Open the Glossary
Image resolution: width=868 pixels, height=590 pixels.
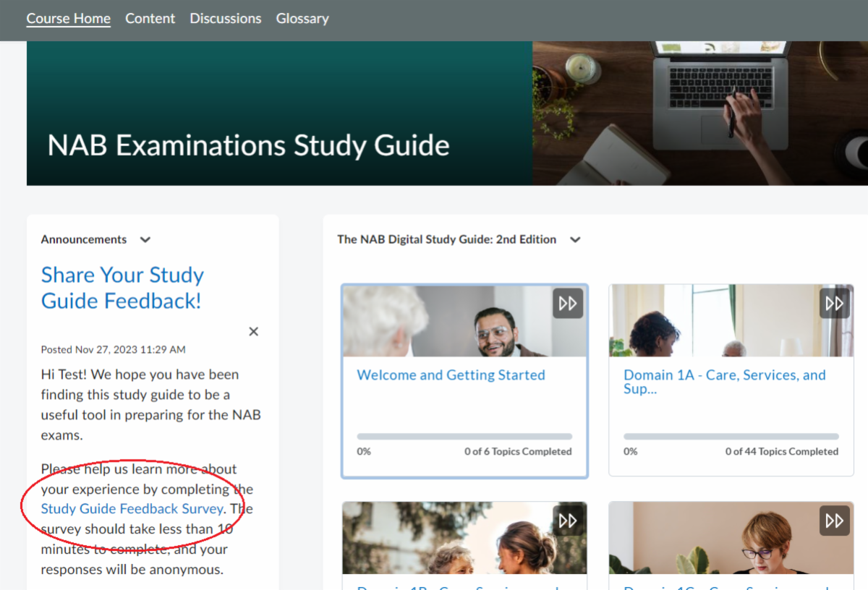coord(302,18)
